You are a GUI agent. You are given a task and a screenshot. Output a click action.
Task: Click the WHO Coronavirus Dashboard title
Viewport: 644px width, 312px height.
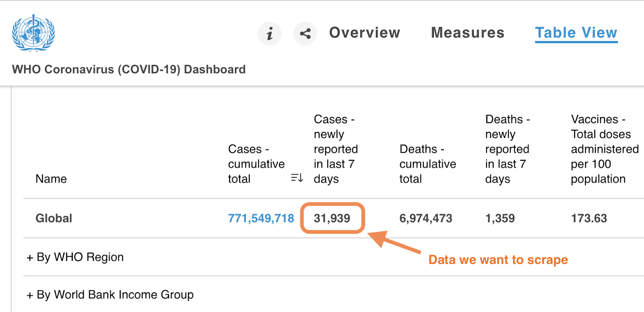click(x=129, y=69)
